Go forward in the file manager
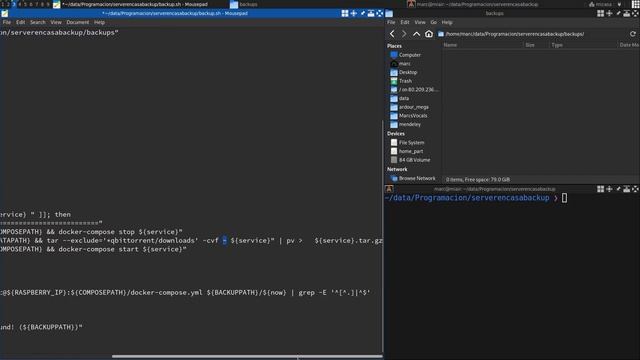The width and height of the screenshot is (640, 360). click(x=404, y=34)
